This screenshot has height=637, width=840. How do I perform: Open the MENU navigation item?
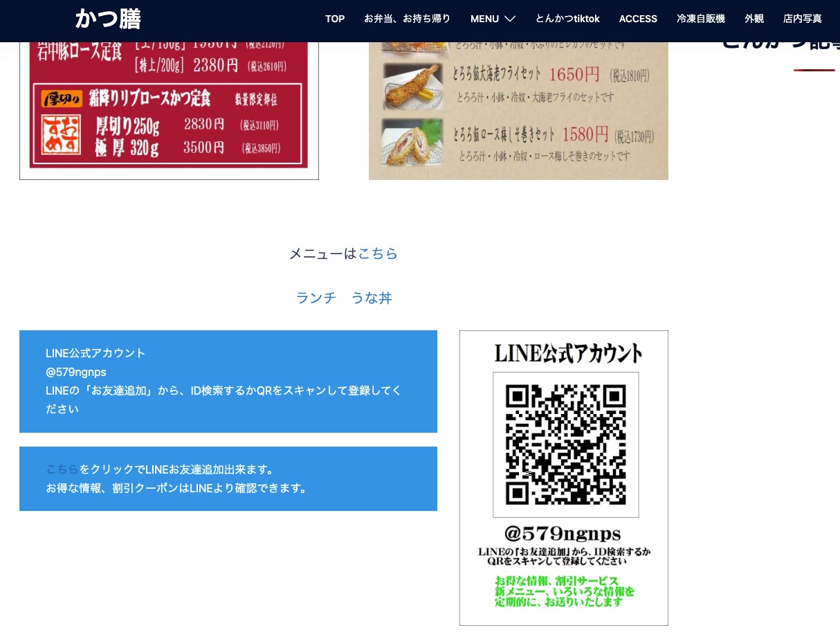coord(484,19)
